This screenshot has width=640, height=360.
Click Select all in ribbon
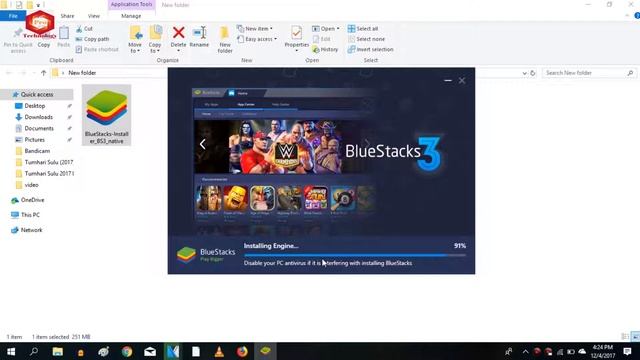coord(363,29)
